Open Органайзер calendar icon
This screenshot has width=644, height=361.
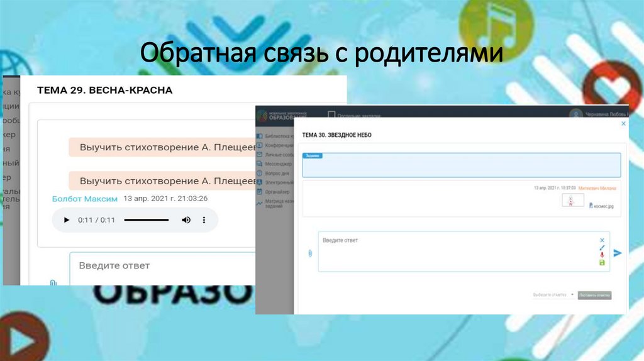(x=260, y=192)
